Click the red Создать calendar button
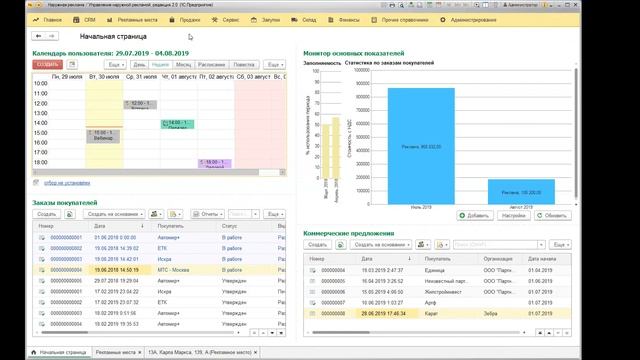This screenshot has width=640, height=360. pyautogui.click(x=48, y=64)
